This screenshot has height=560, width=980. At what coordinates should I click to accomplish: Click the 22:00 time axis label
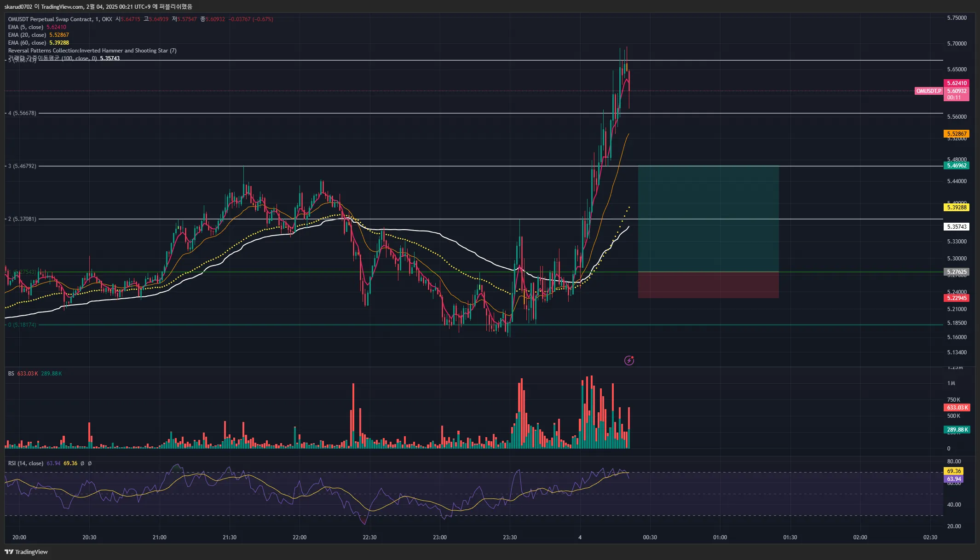coord(300,537)
